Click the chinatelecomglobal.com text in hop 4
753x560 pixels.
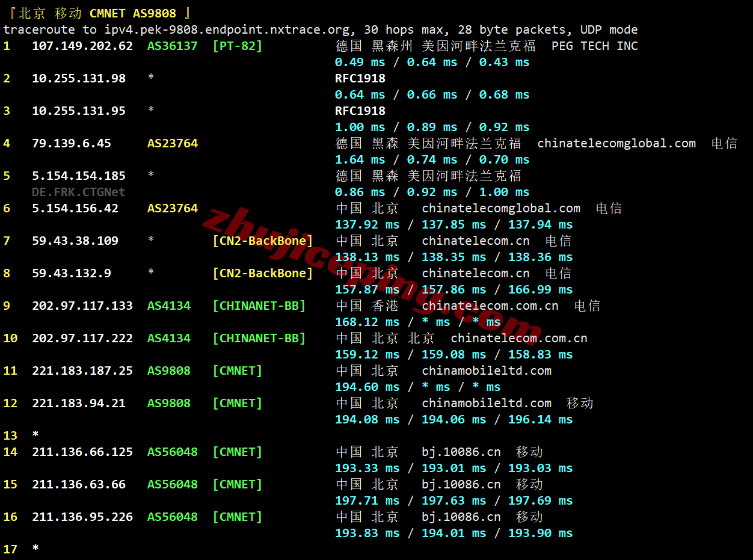coord(616,143)
